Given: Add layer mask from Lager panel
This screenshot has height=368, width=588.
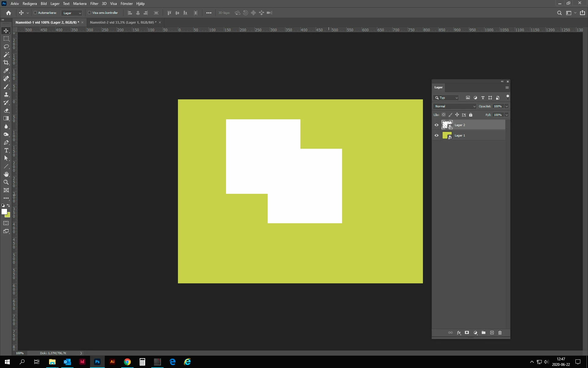Looking at the screenshot, I should 467,333.
